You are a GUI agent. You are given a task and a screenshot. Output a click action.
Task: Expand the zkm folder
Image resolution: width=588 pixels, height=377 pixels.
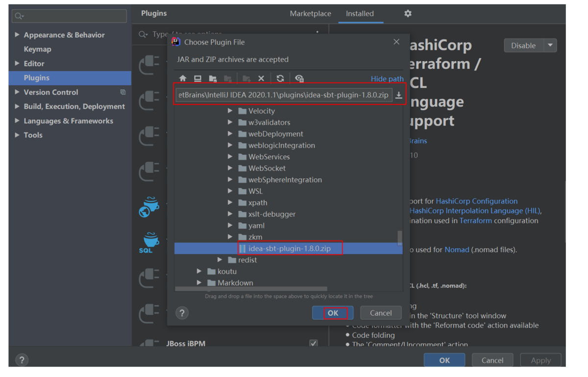tap(230, 237)
